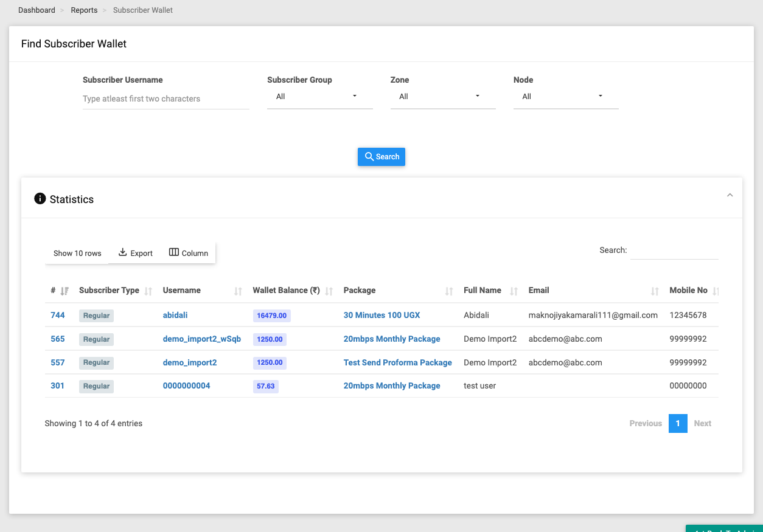Select email maknojiyakamarali111@gmail.com
Screen dimensions: 763x532
point(593,315)
